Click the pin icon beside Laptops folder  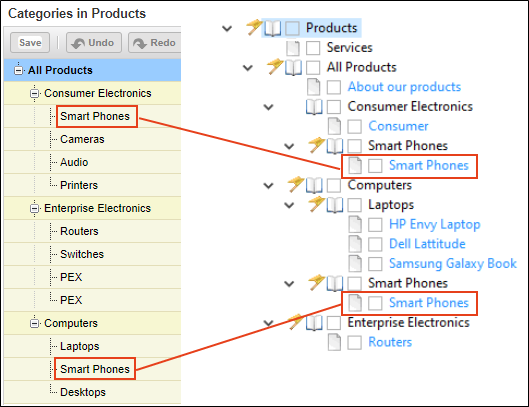click(x=316, y=204)
